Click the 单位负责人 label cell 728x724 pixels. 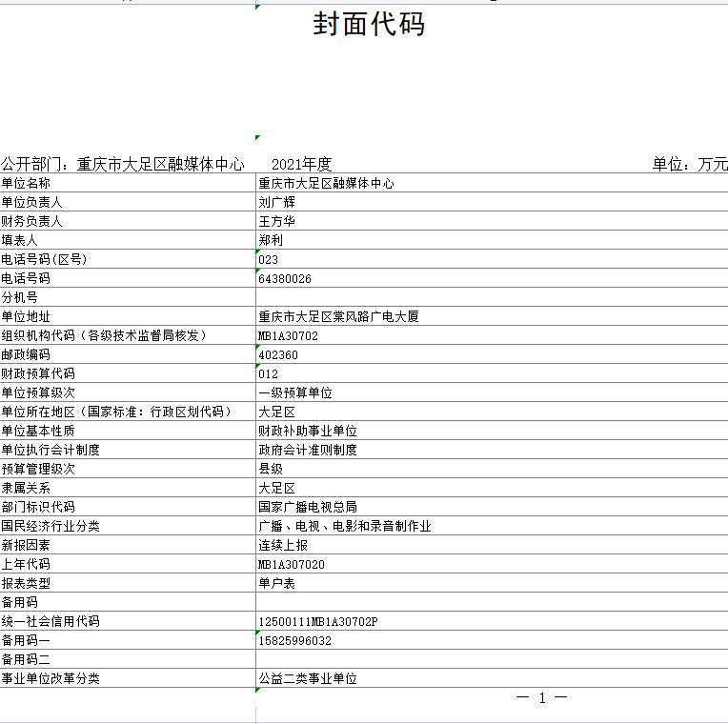coord(128,202)
